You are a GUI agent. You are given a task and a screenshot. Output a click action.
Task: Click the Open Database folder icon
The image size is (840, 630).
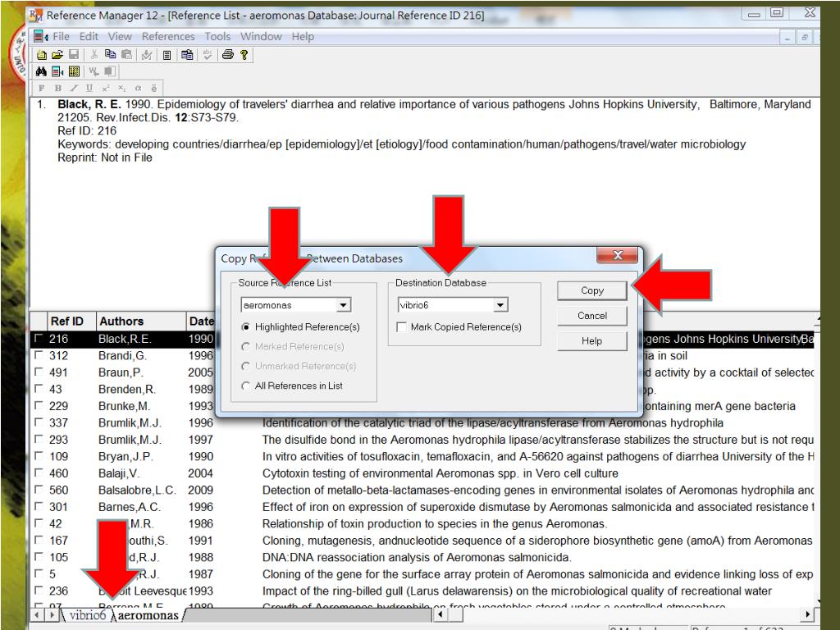click(x=57, y=55)
